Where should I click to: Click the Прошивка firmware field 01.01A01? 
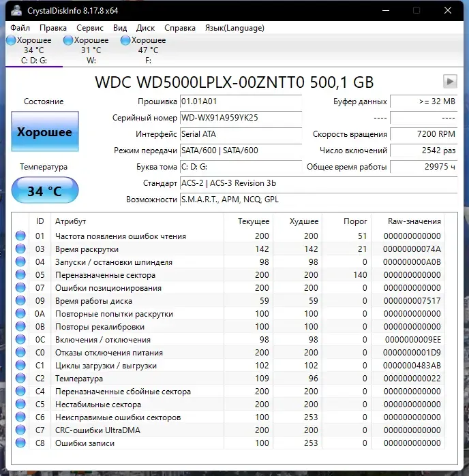pos(241,101)
